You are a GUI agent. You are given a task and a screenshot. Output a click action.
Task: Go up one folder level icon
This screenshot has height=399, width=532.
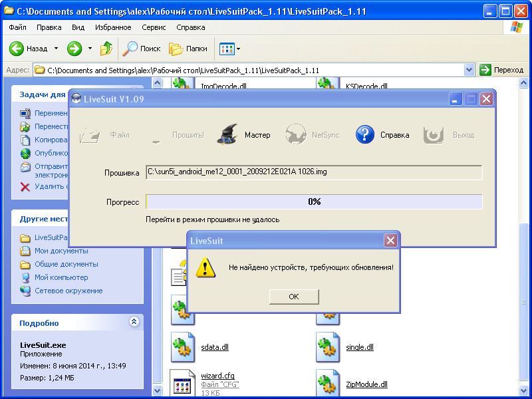point(106,49)
